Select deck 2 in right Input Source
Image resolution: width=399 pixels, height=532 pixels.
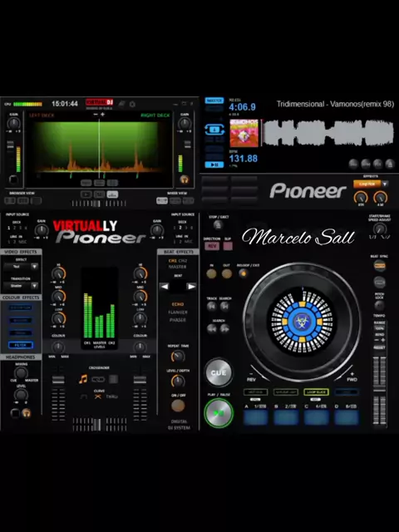click(x=180, y=228)
